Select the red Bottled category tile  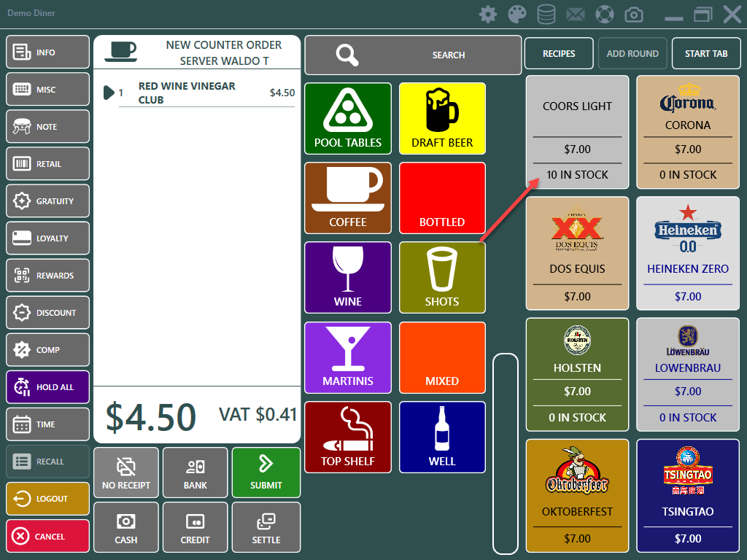click(x=442, y=198)
